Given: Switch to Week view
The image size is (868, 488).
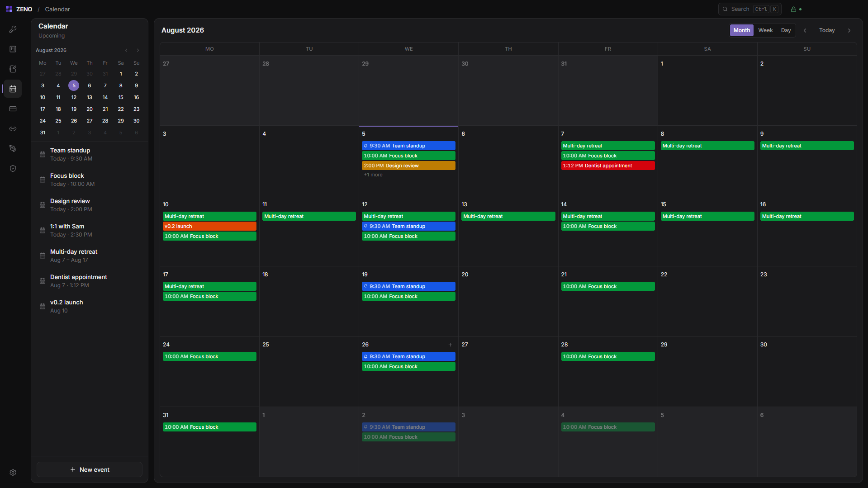Looking at the screenshot, I should pyautogui.click(x=765, y=30).
